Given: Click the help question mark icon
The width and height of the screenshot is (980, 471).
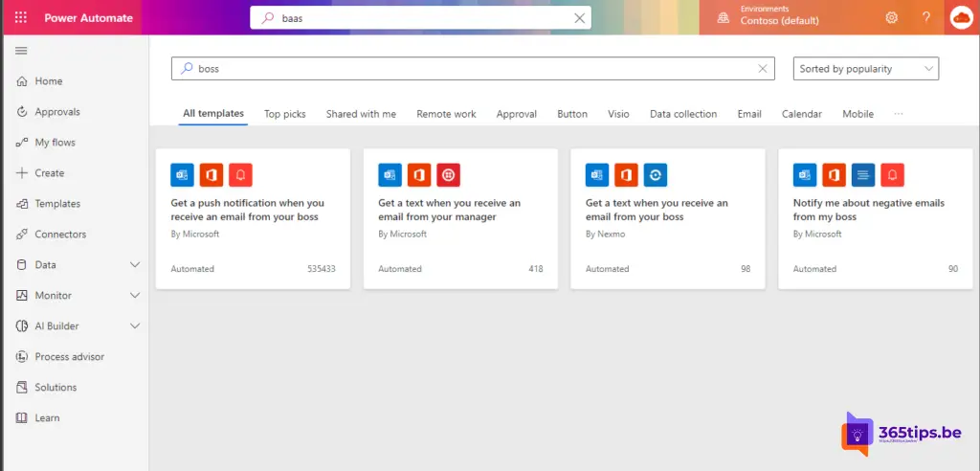Looking at the screenshot, I should [925, 17].
